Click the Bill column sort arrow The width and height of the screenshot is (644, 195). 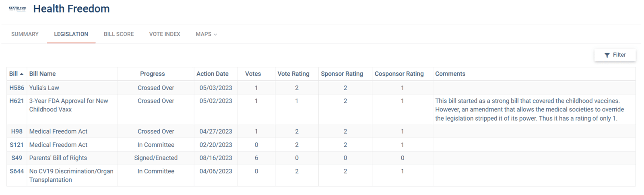point(22,74)
